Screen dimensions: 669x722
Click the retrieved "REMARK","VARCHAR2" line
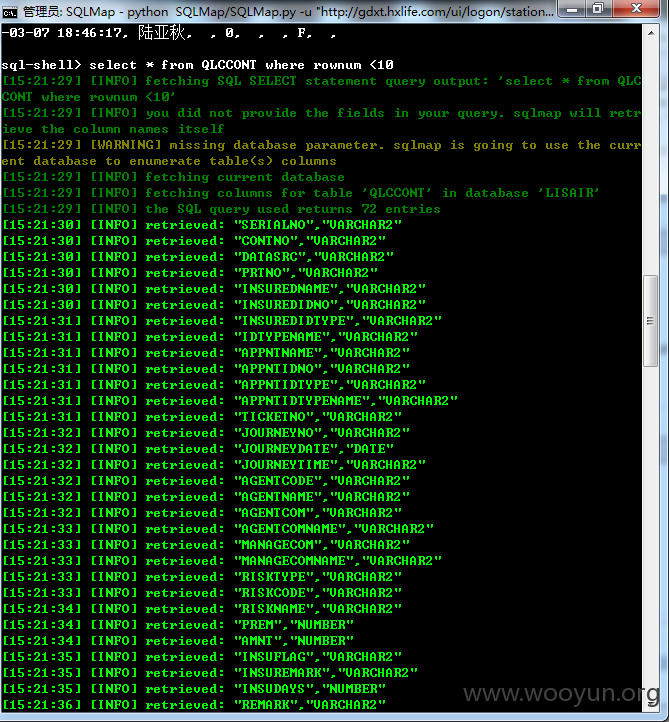pos(194,705)
